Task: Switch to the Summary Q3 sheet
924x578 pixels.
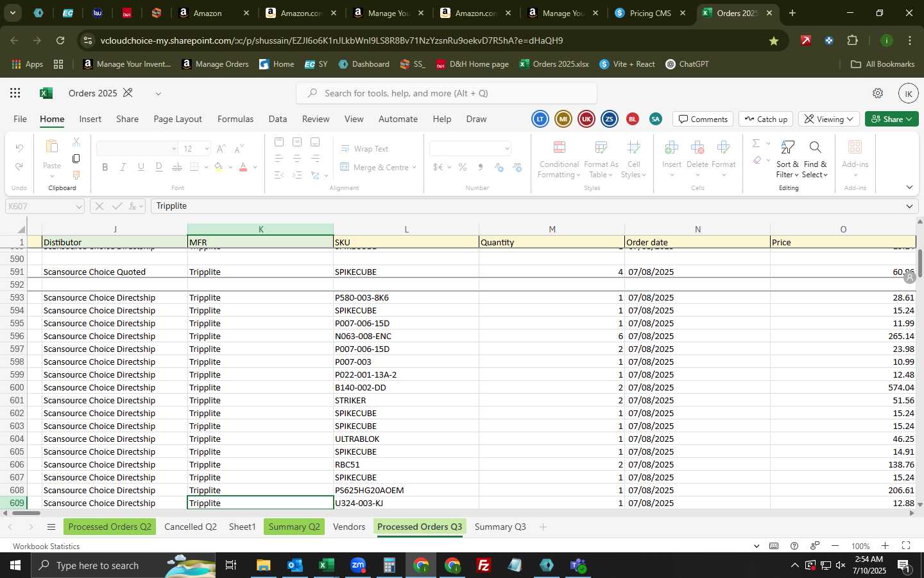Action: [x=500, y=527]
